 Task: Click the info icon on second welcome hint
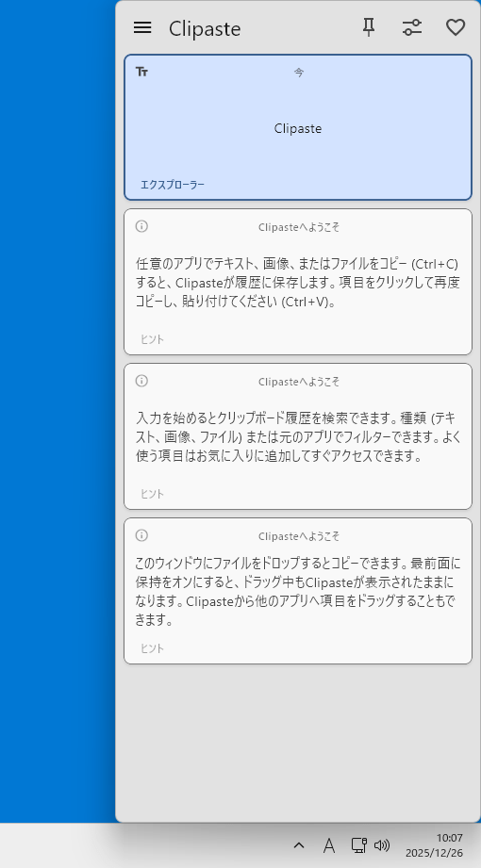point(141,381)
